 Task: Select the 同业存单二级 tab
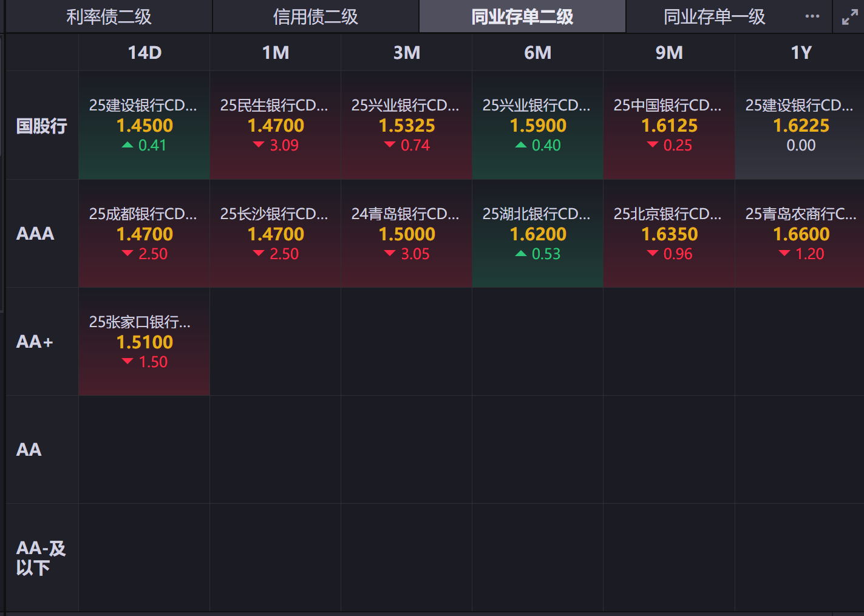click(x=522, y=16)
